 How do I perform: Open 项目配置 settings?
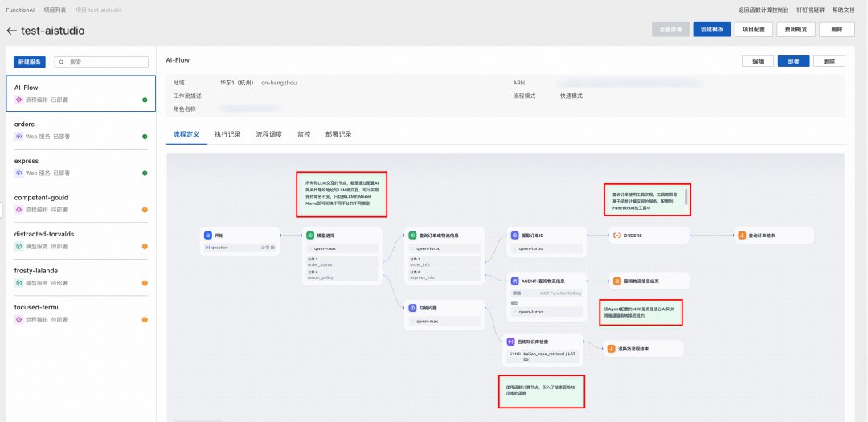754,30
